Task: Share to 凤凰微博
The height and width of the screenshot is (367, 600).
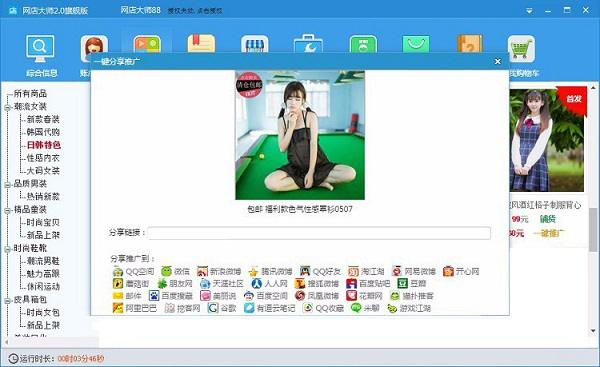Action: click(317, 296)
